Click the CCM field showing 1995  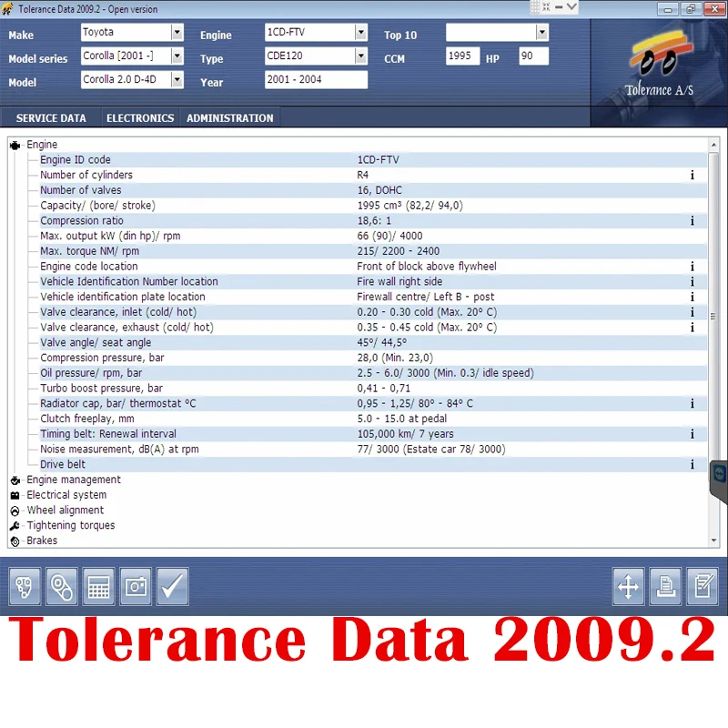coord(462,56)
